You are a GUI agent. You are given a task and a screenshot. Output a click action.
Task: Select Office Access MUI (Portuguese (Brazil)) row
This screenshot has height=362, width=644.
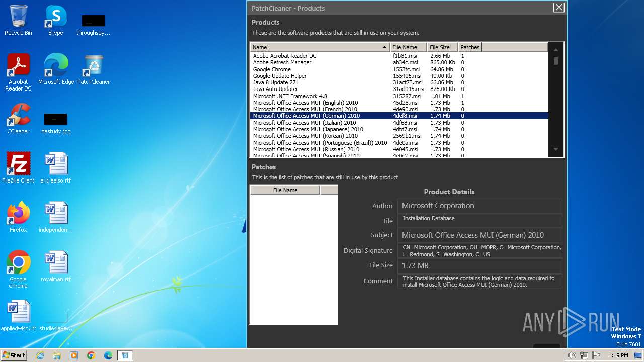point(399,143)
